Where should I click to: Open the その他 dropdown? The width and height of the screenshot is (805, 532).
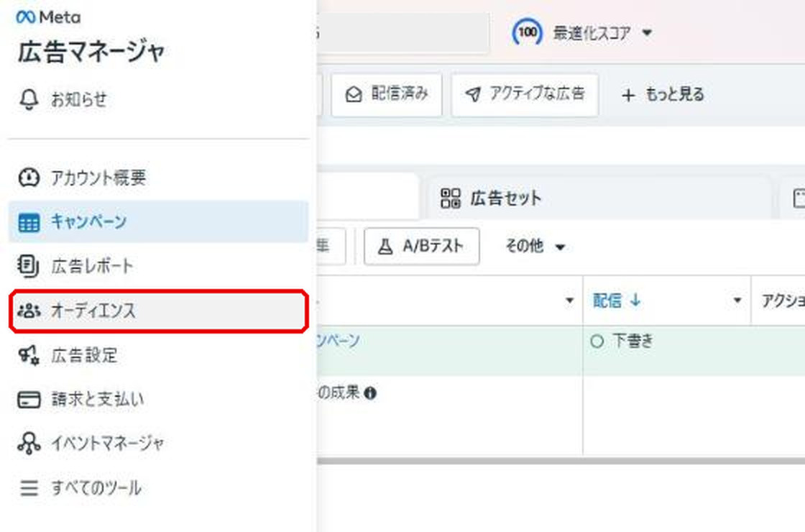[x=535, y=247]
